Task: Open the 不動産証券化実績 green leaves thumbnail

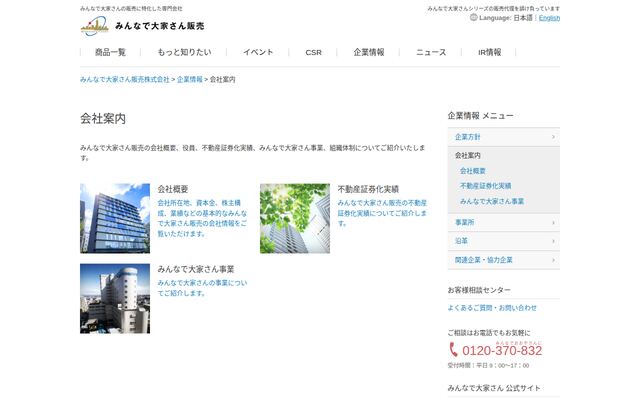Action: [295, 218]
